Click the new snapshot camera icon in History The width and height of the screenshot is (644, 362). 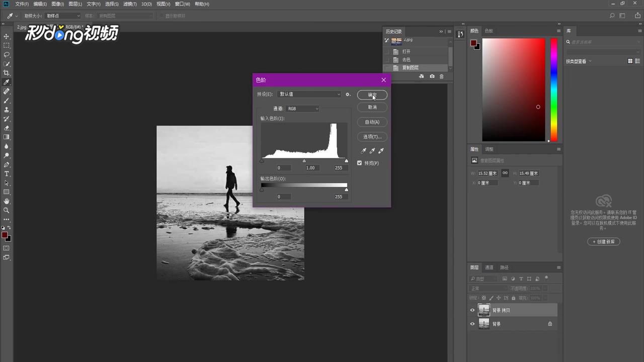[432, 76]
